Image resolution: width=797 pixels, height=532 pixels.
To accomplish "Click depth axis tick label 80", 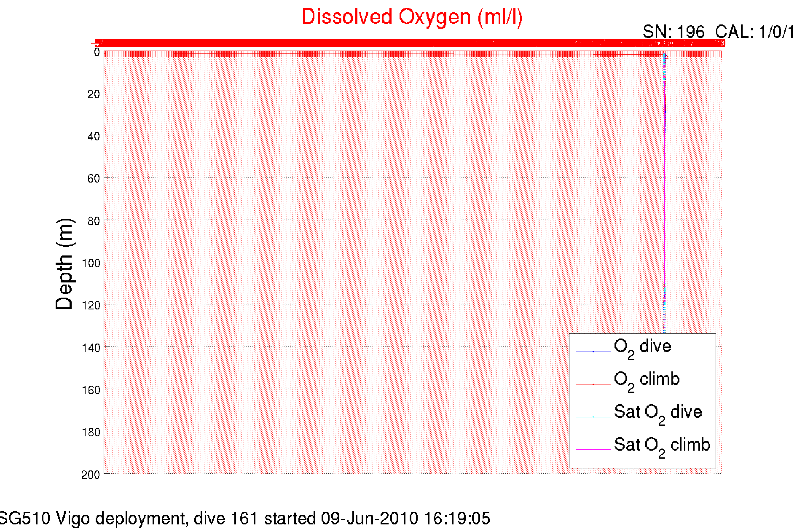I will tap(94, 221).
